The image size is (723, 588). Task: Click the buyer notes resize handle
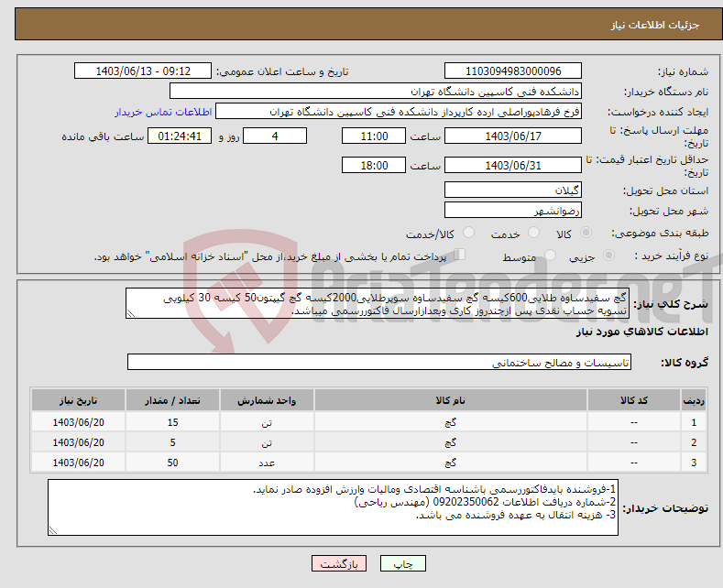53,530
